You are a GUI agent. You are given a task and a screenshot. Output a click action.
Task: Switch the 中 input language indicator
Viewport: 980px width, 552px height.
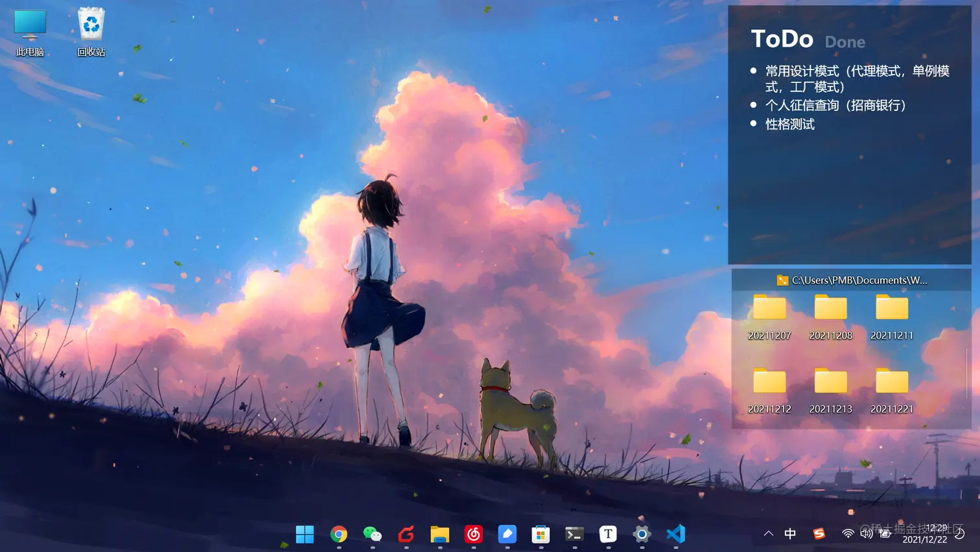(790, 534)
